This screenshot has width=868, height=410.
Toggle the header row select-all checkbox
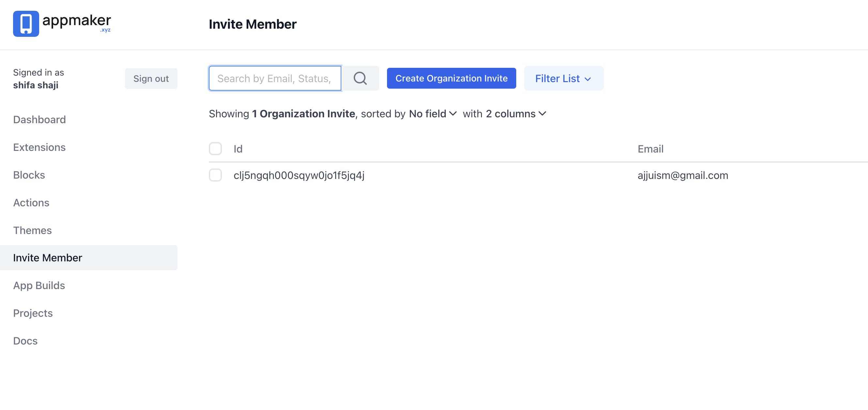coord(215,149)
